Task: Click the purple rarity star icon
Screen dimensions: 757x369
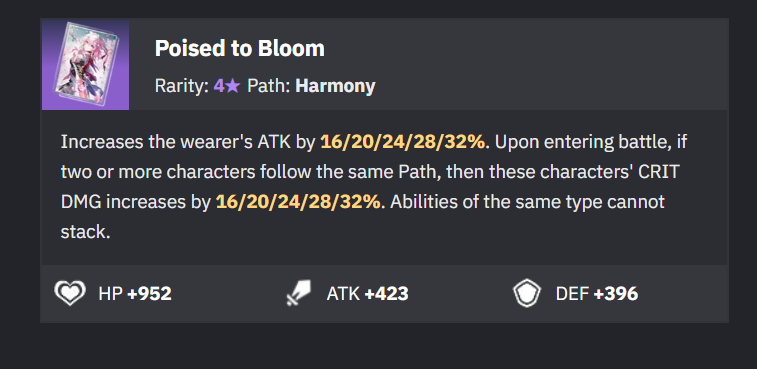Action: coord(232,86)
